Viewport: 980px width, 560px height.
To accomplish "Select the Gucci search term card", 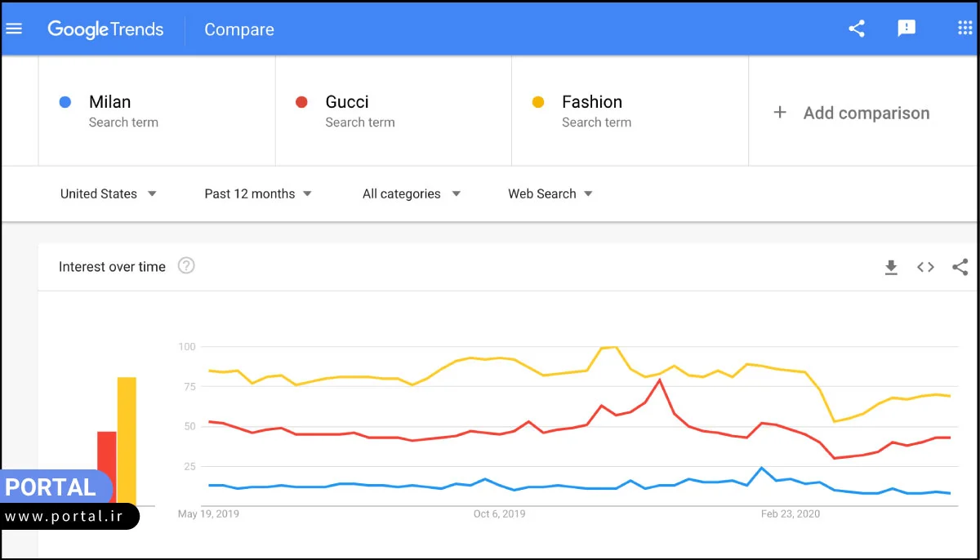I will click(x=392, y=111).
